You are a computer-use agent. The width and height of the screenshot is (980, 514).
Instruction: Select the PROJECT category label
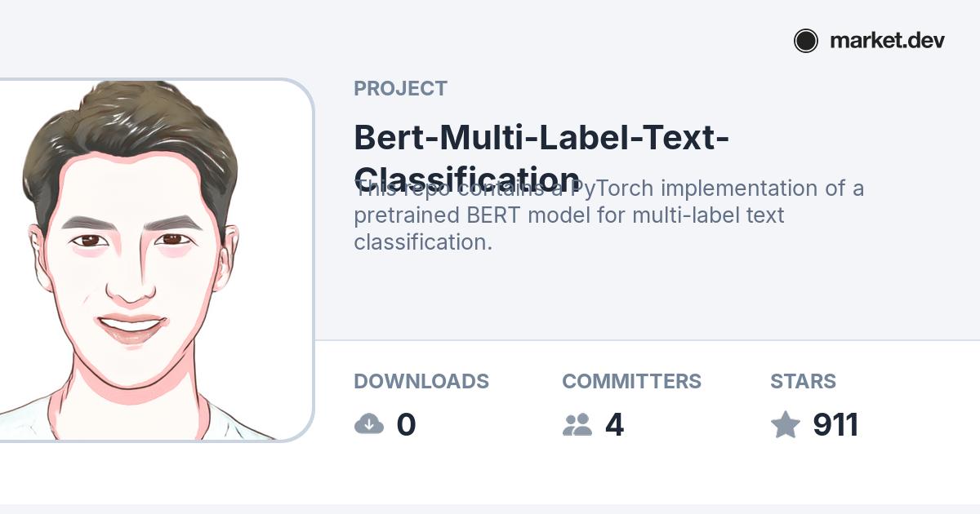(x=400, y=89)
